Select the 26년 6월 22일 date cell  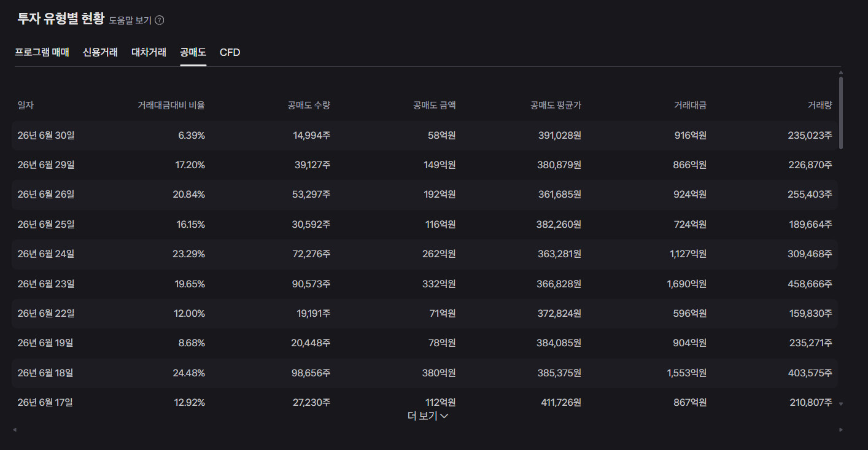[46, 313]
